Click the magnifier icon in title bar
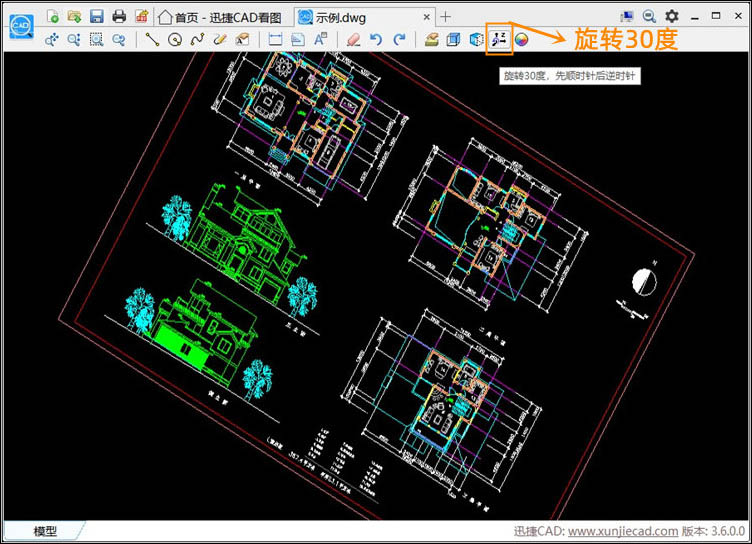Screen dimensions: 752x544 pos(649,16)
